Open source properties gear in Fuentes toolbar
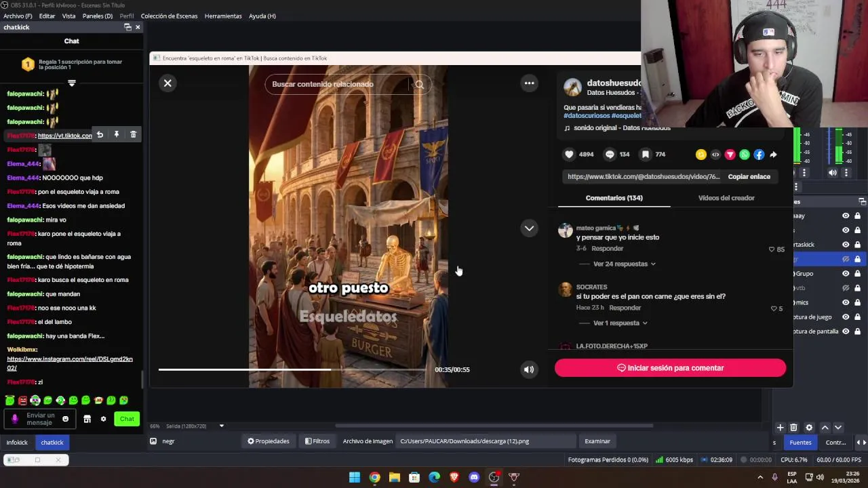The width and height of the screenshot is (868, 488). coord(809,428)
